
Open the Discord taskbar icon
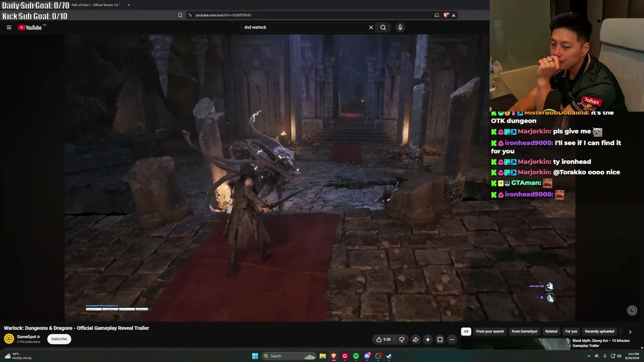367,356
